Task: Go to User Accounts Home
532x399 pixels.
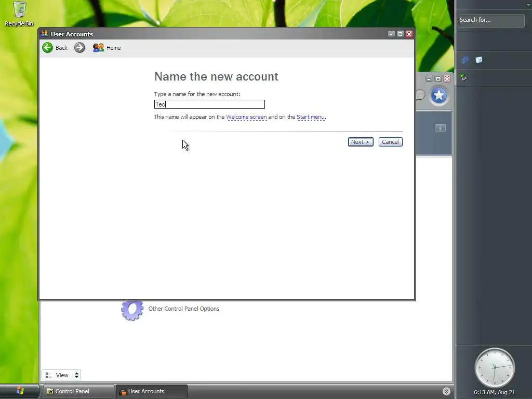Action: pos(107,48)
